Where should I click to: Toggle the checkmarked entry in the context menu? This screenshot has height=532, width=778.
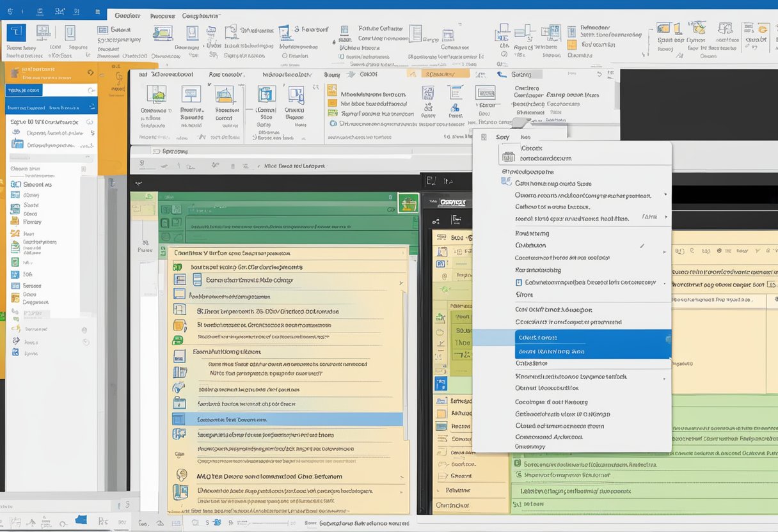coord(576,246)
